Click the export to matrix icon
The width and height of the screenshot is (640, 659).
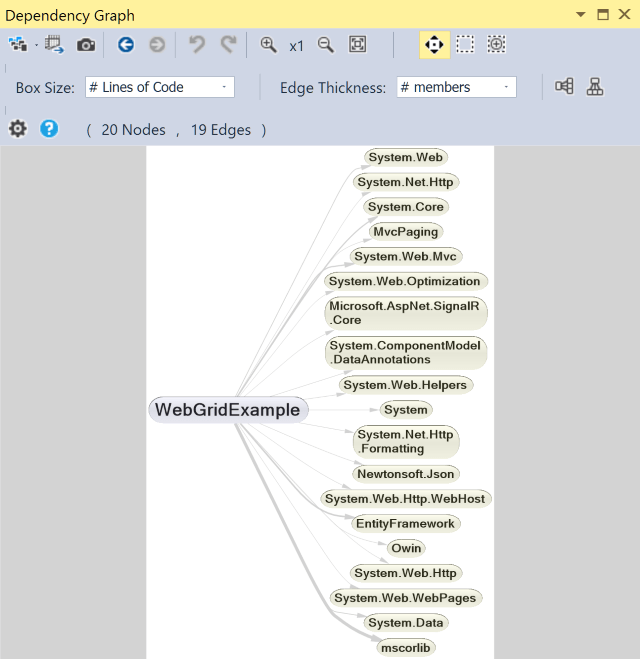[55, 45]
